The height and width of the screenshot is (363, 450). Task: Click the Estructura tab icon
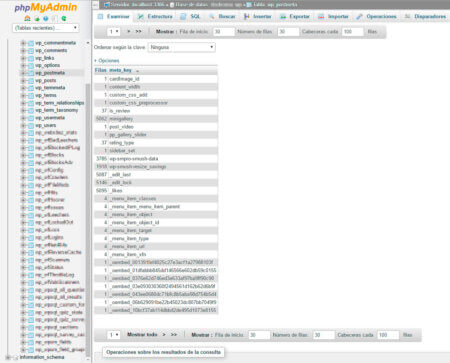[x=141, y=16]
